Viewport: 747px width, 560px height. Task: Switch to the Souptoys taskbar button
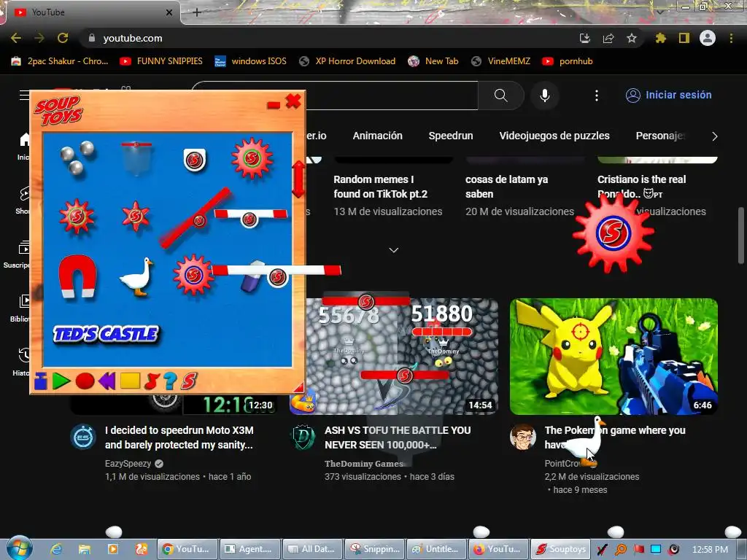click(x=561, y=549)
